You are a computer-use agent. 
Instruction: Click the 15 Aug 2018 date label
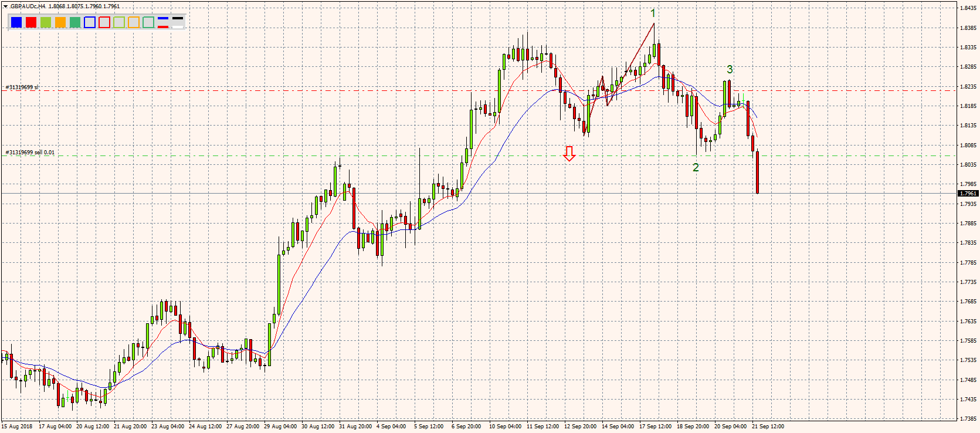tap(17, 427)
